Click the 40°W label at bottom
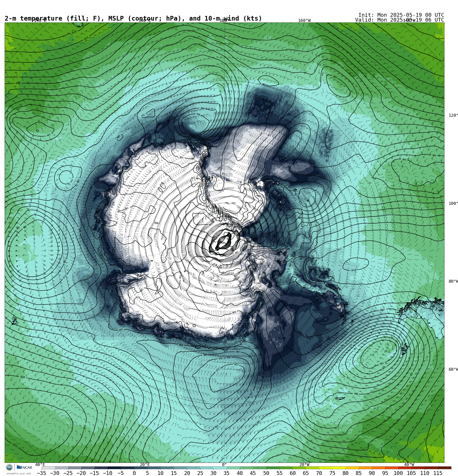458x476 pixels. pos(409,465)
